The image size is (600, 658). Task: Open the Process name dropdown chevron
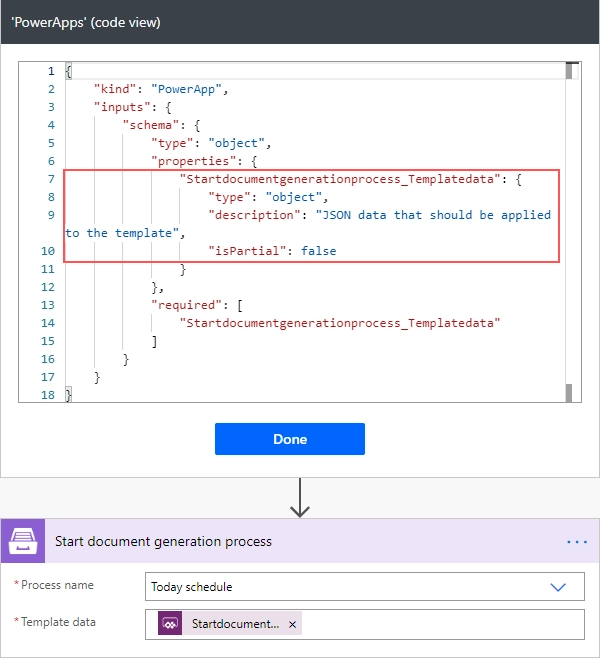(x=558, y=587)
